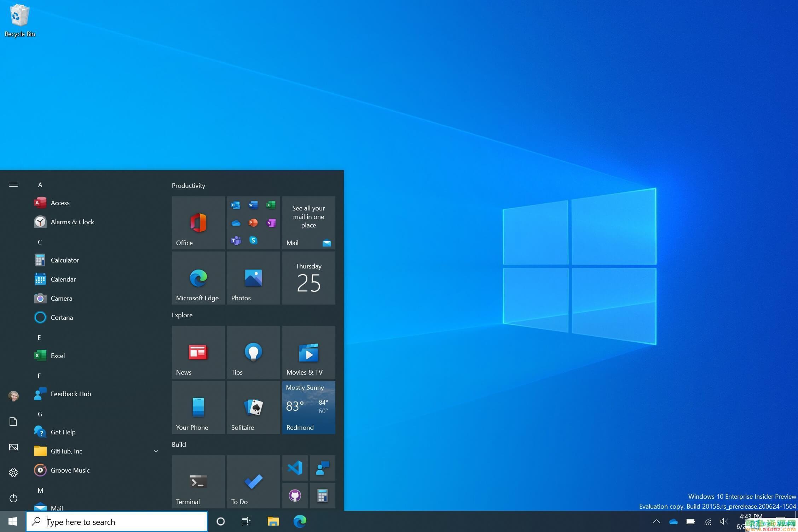
Task: Open the Solitaire tile
Action: 253,407
